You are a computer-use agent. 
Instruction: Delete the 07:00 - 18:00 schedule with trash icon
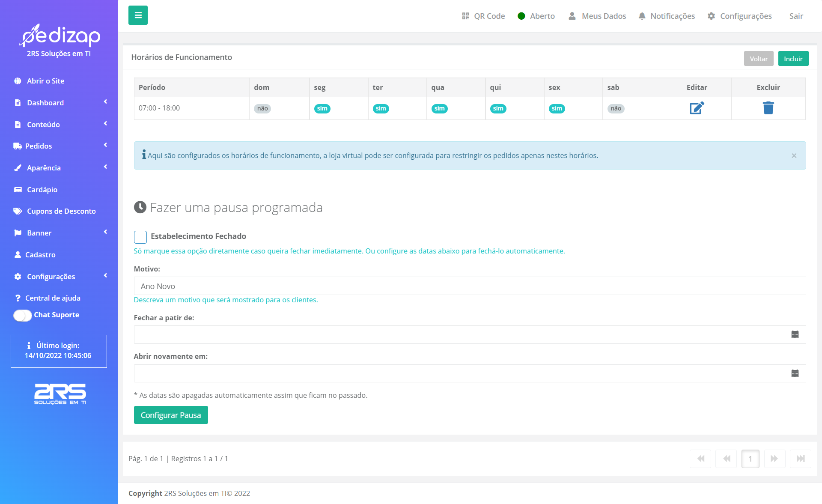click(768, 108)
